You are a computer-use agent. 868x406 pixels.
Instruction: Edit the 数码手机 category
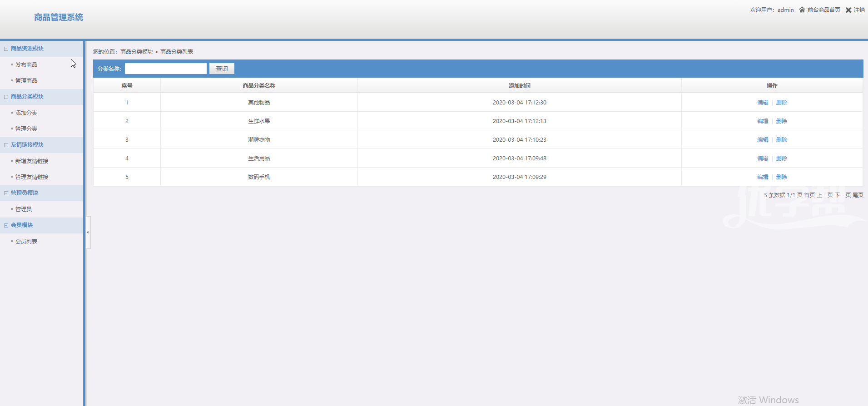(x=763, y=177)
